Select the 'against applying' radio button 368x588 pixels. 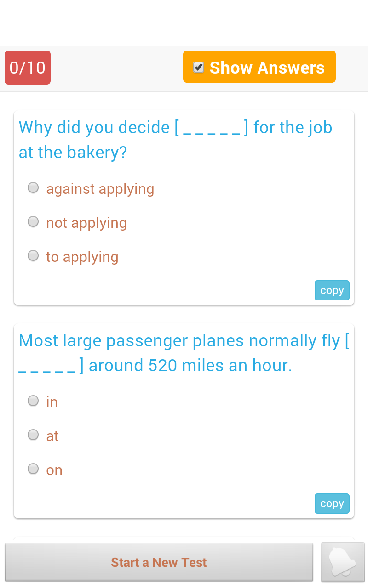coord(33,188)
